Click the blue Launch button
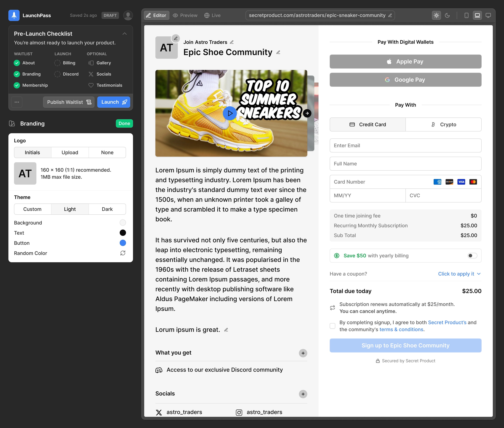The width and height of the screenshot is (504, 428). pyautogui.click(x=114, y=102)
